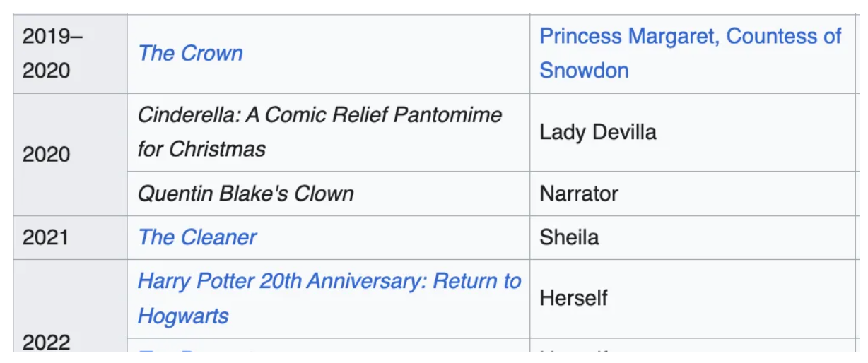Click the Cinderella: A Comic Relief Pantomime title
Image resolution: width=868 pixels, height=363 pixels.
pyautogui.click(x=319, y=115)
